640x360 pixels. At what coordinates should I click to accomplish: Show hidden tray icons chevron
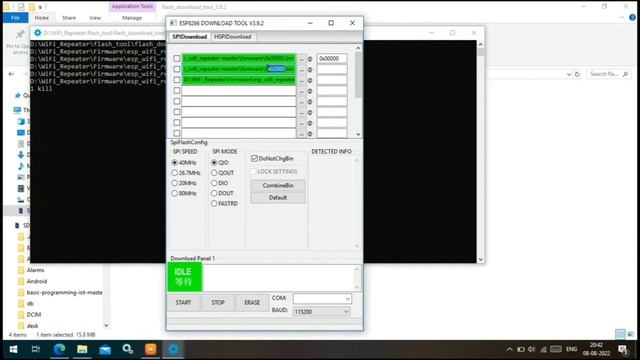509,349
